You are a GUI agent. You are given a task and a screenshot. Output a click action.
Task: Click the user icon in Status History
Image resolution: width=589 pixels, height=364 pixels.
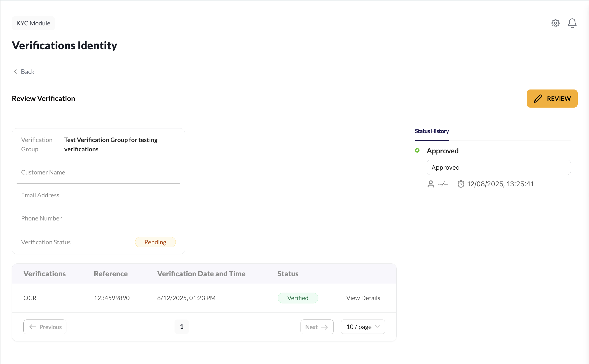click(431, 184)
